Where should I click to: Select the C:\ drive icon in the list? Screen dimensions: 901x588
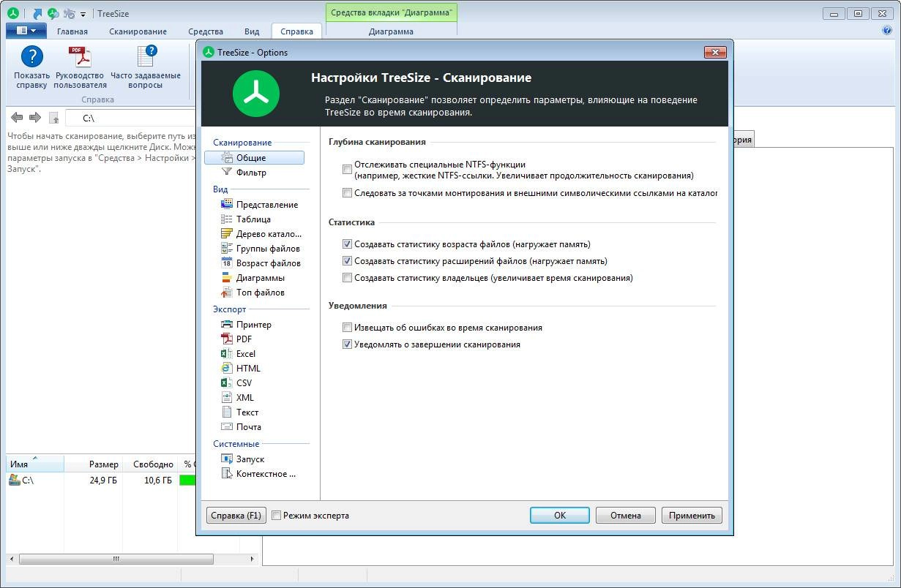click(x=14, y=480)
